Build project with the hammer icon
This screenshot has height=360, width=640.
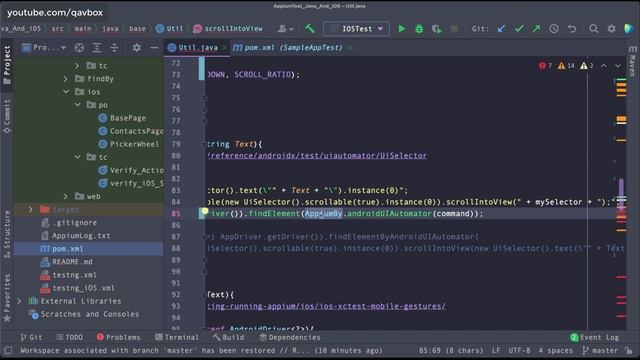point(310,28)
